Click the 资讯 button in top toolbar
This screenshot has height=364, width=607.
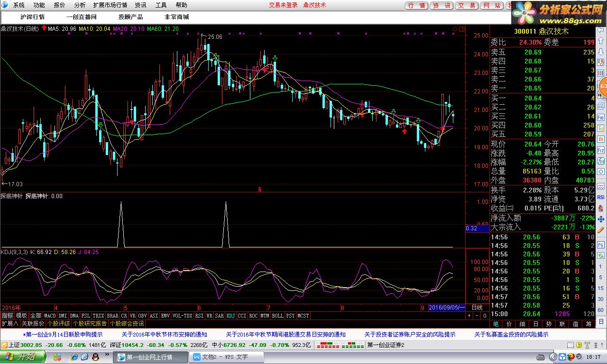coord(441,5)
